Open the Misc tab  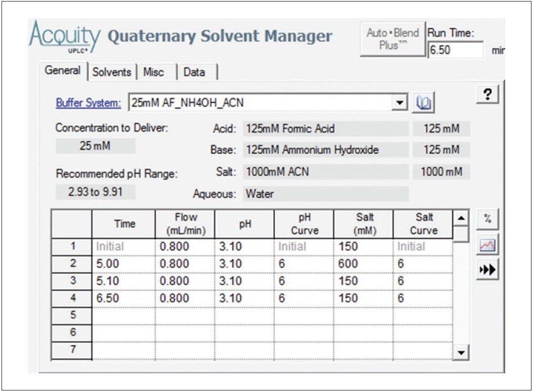(153, 72)
